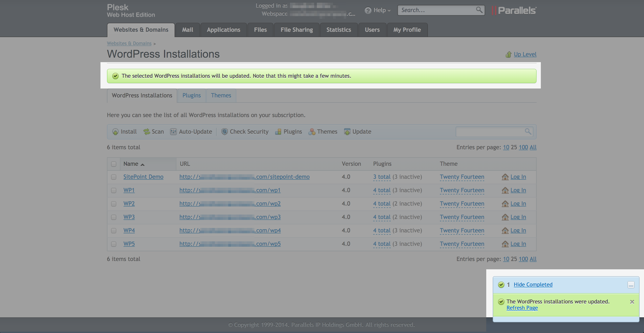This screenshot has width=644, height=333.
Task: Open the Applications tab
Action: click(224, 30)
